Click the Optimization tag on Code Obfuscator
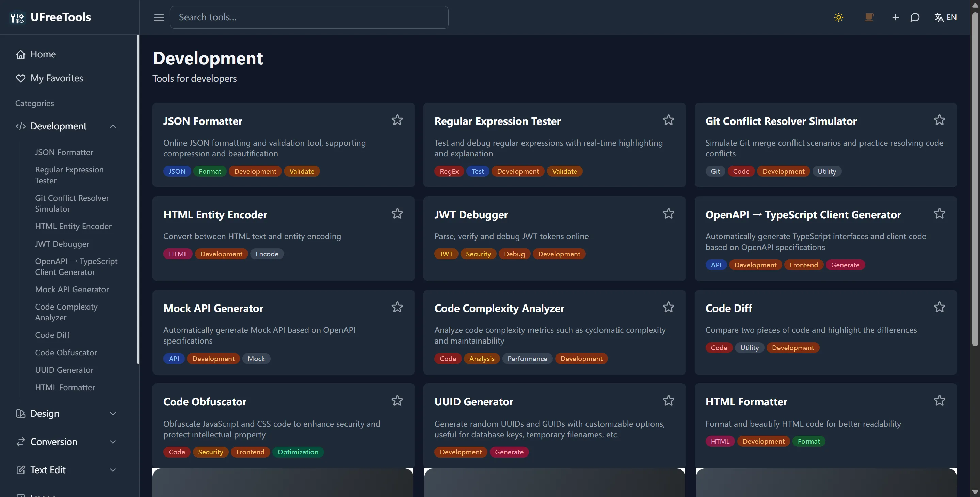Screen dimensions: 980x497 click(298, 452)
